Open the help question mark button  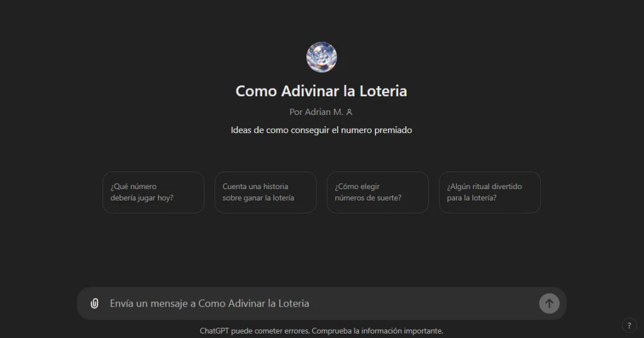point(629,325)
